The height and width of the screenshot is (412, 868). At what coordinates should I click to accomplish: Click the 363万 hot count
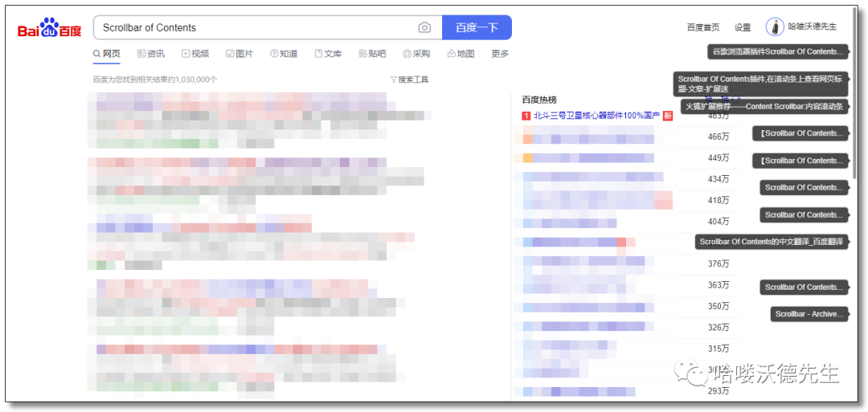(719, 285)
